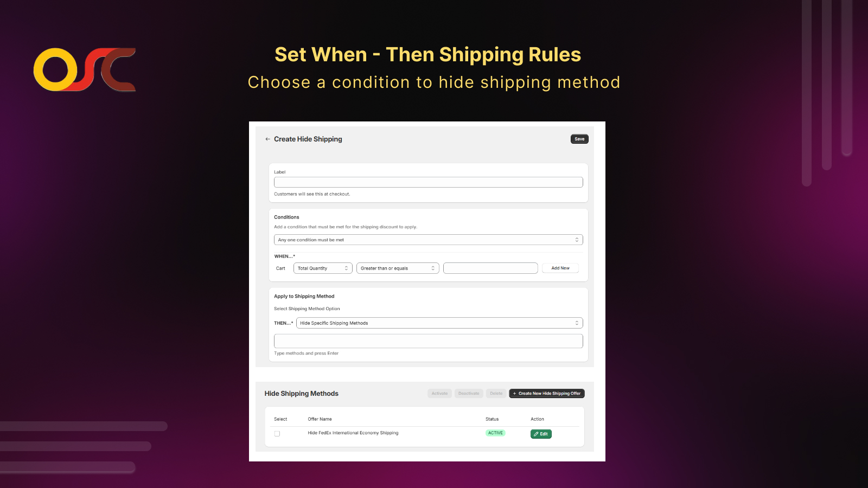Open the 'Any one condition must be met' dropdown

(x=428, y=239)
